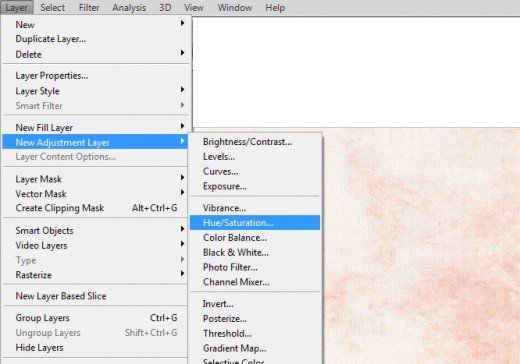
Task: Open the Filter menu
Action: (89, 7)
